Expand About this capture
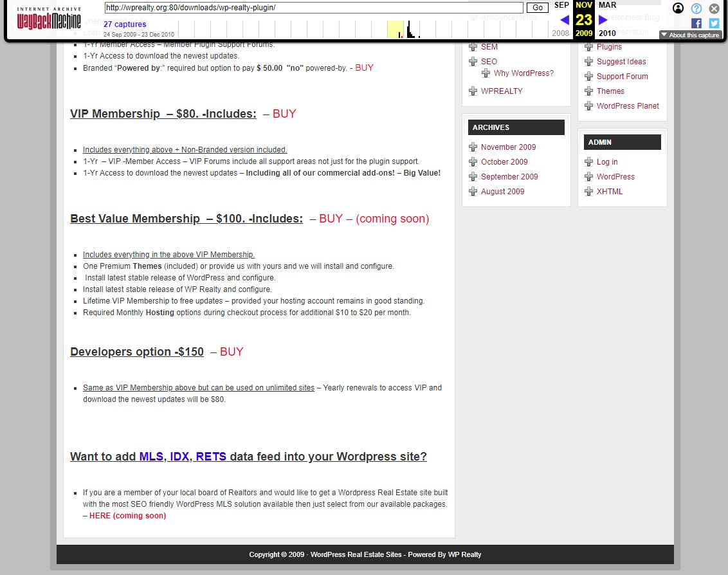Image resolution: width=728 pixels, height=575 pixels. click(691, 35)
